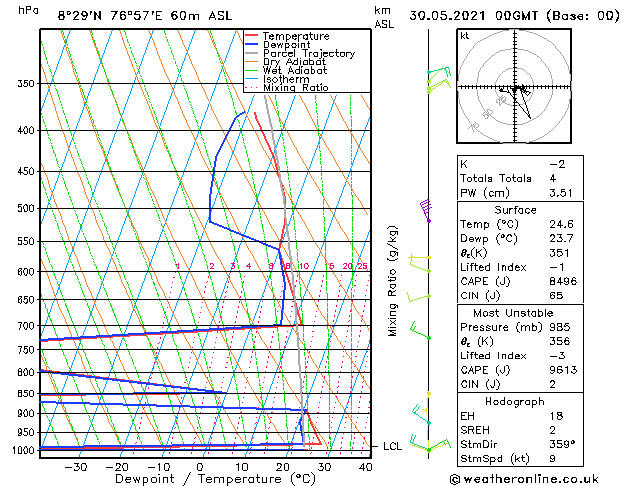Click the surface Temp value 24.6
Screen dimensions: 629x486
(x=561, y=224)
